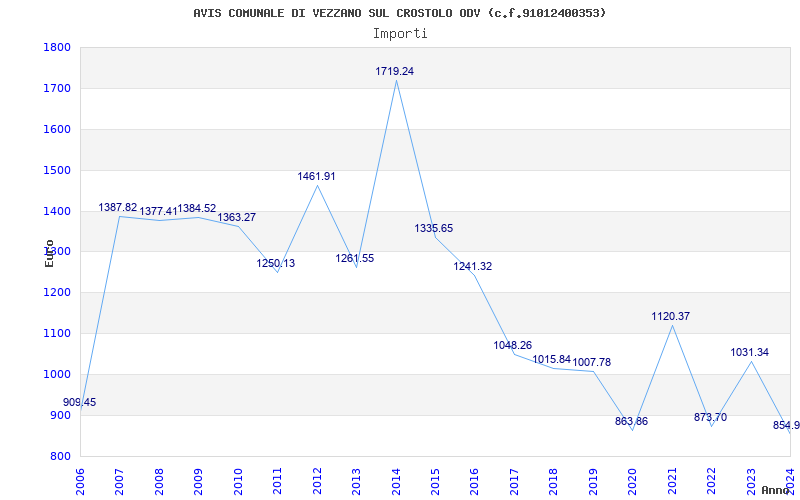
Task: Click the 863.86 value label
Action: pyautogui.click(x=632, y=421)
